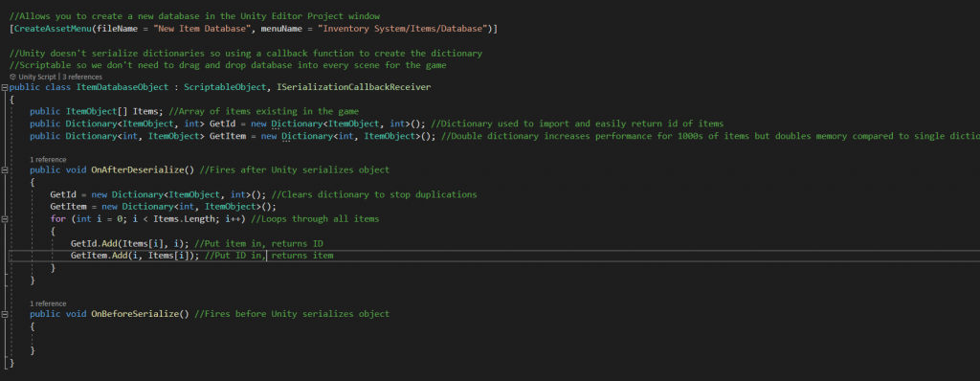Collapse the OnAfterDeserialize method block
This screenshot has height=381, width=980.
[5, 170]
